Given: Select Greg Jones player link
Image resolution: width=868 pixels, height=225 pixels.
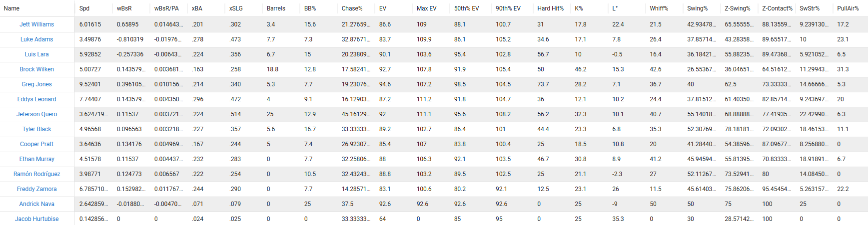Looking at the screenshot, I should pos(36,84).
